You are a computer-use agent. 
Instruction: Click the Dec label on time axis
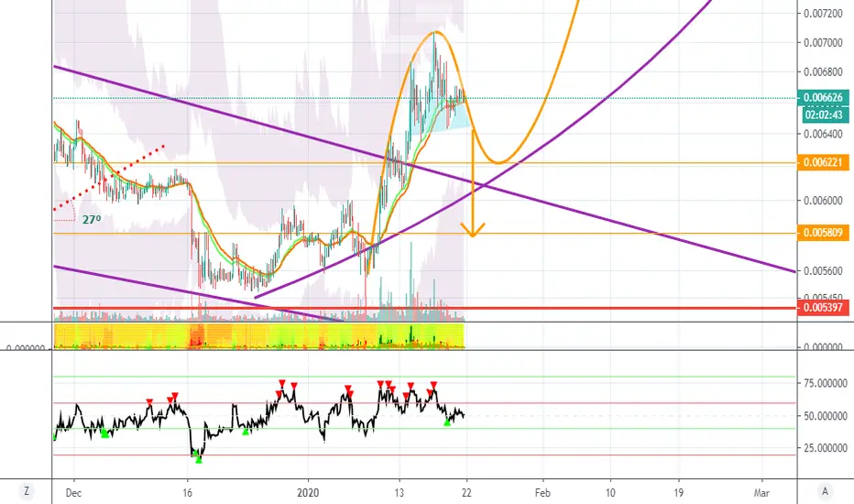73,493
